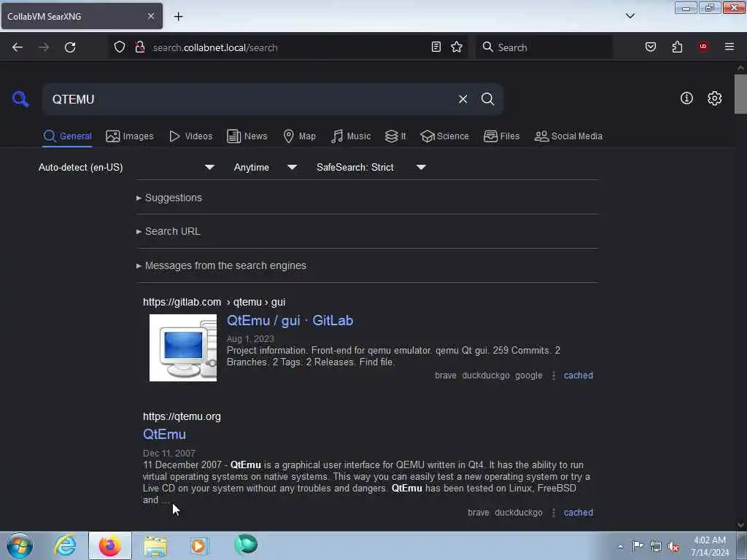Show hidden tray icons arrow
Image resolution: width=747 pixels, height=560 pixels.
(x=620, y=547)
